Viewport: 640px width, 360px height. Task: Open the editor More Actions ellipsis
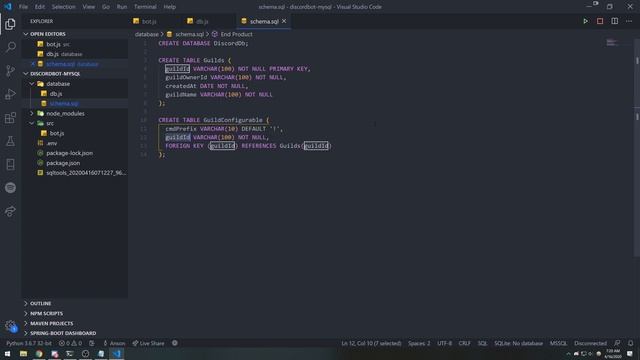click(x=629, y=21)
